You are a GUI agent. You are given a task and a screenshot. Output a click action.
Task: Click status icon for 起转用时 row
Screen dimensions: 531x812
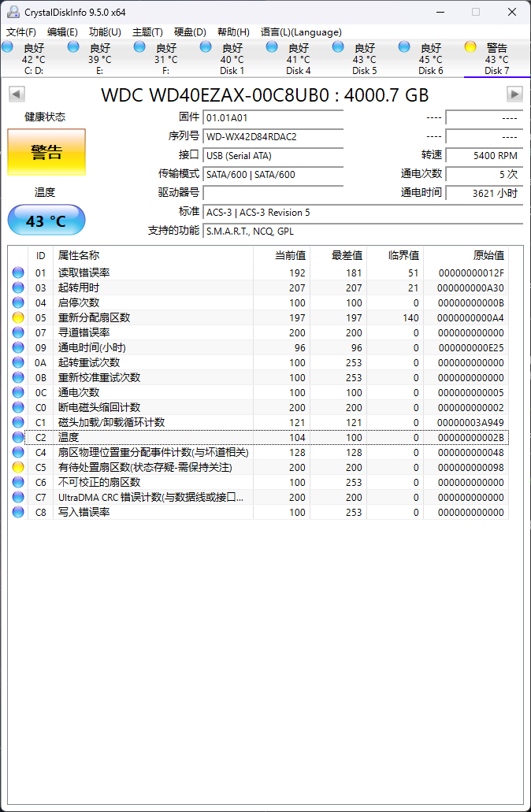point(18,287)
